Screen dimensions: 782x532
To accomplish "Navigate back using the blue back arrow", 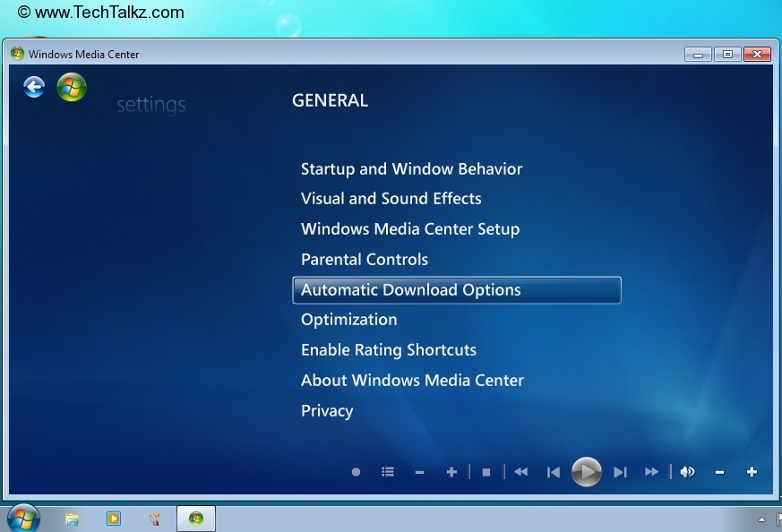I will point(34,87).
